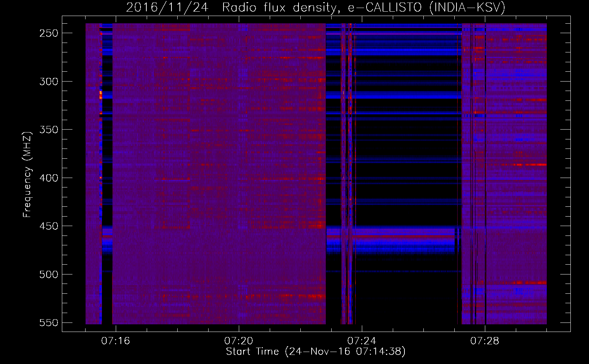Select the 450 frequency tick label
Image resolution: width=589 pixels, height=364 pixels.
49,226
